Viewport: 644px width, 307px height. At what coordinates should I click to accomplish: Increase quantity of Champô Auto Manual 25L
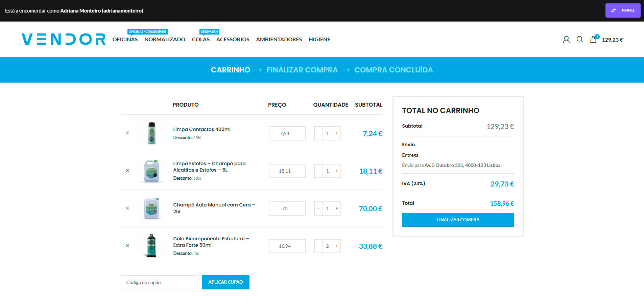(337, 209)
